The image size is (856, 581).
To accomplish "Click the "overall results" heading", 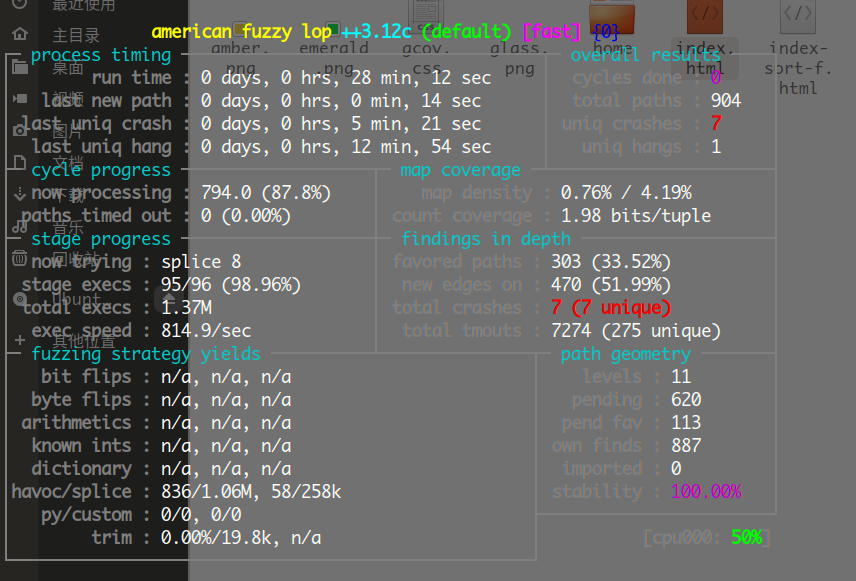I will pyautogui.click(x=646, y=55).
